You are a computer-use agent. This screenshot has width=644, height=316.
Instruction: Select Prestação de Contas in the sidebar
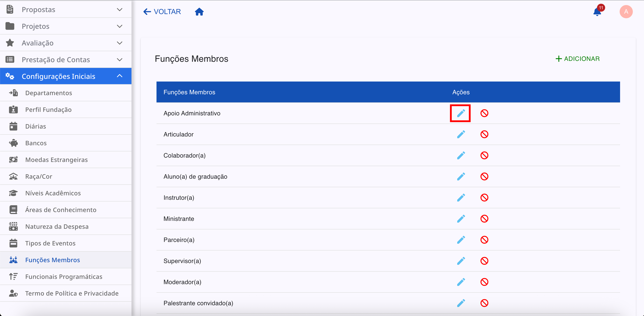click(x=56, y=60)
